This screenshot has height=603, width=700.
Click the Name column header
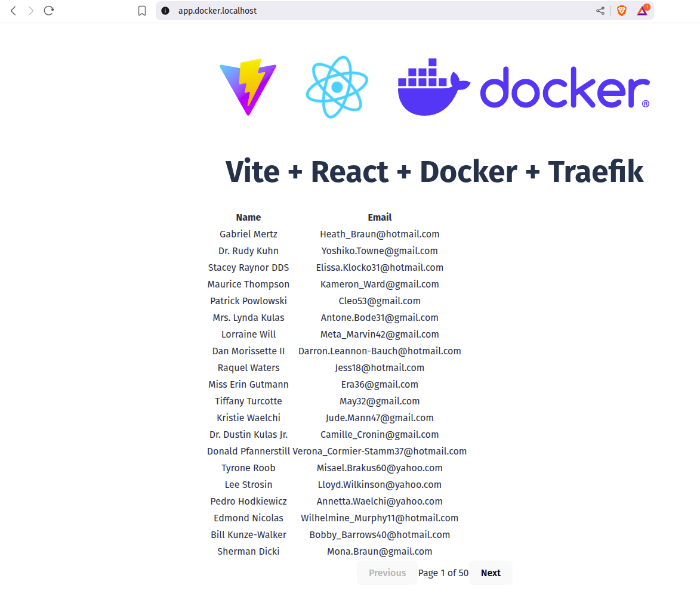pos(248,217)
